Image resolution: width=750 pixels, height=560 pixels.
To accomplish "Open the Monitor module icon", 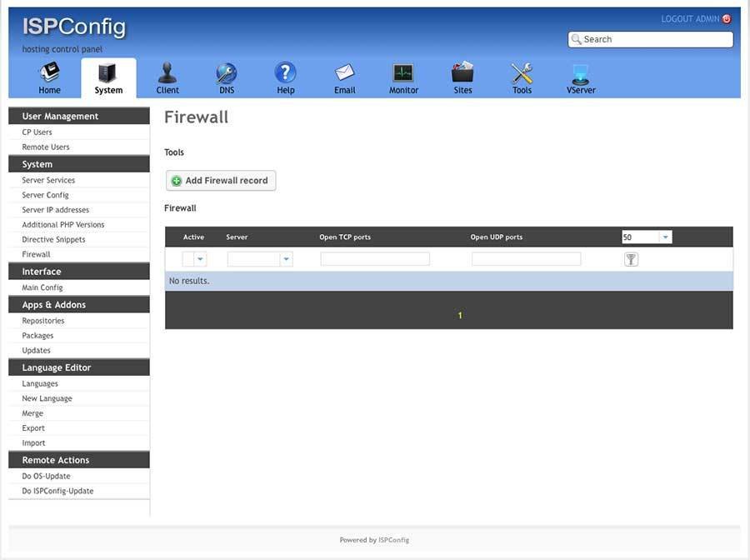I will click(x=403, y=72).
